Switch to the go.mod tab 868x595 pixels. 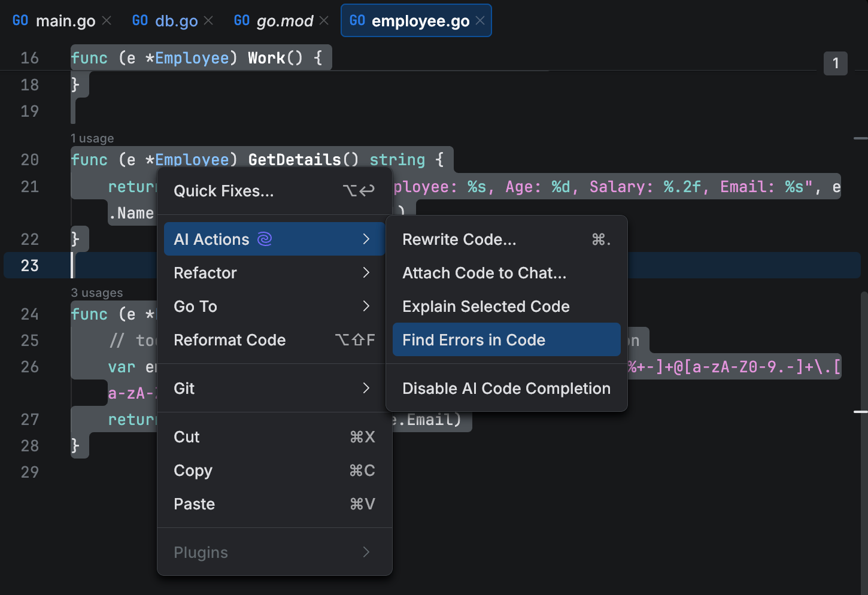point(284,21)
